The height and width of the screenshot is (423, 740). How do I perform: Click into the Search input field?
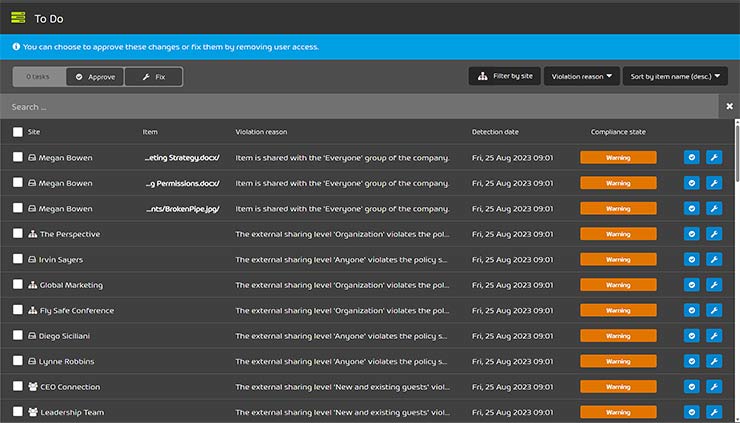tap(360, 107)
